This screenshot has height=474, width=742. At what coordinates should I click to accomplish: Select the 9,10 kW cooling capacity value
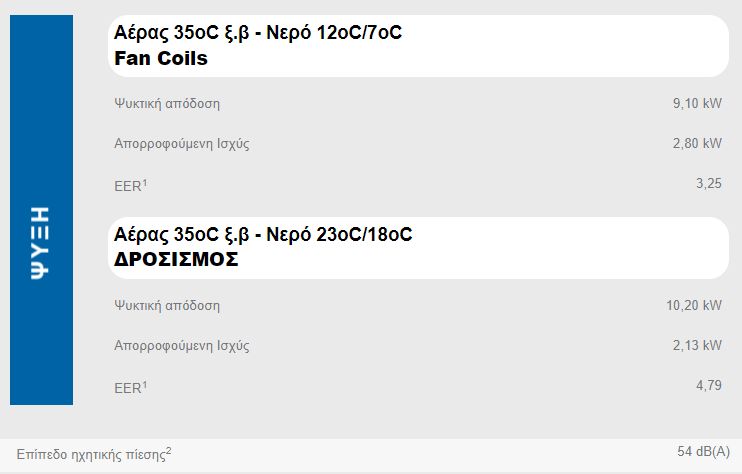click(x=697, y=103)
